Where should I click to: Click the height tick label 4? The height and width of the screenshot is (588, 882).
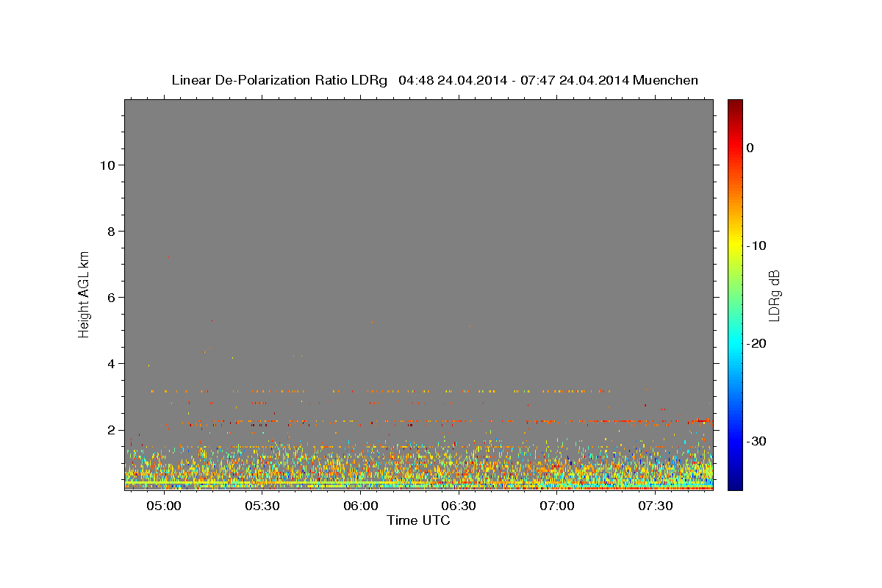[111, 364]
